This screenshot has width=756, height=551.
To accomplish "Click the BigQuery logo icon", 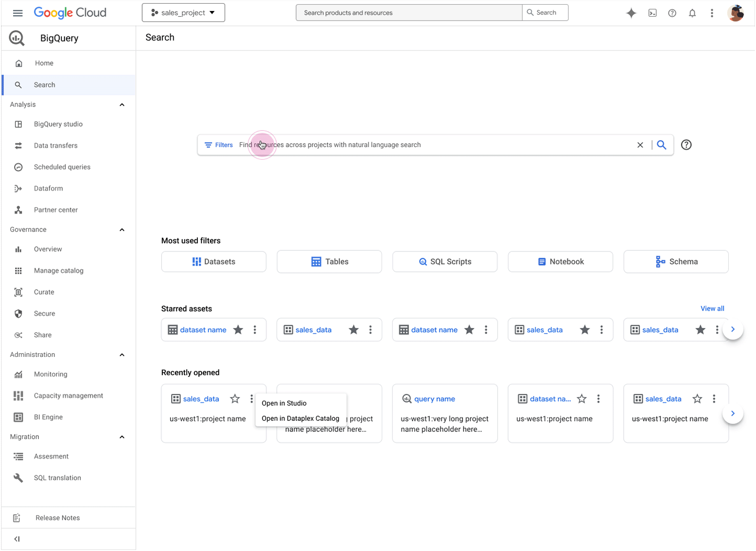I will coord(17,38).
